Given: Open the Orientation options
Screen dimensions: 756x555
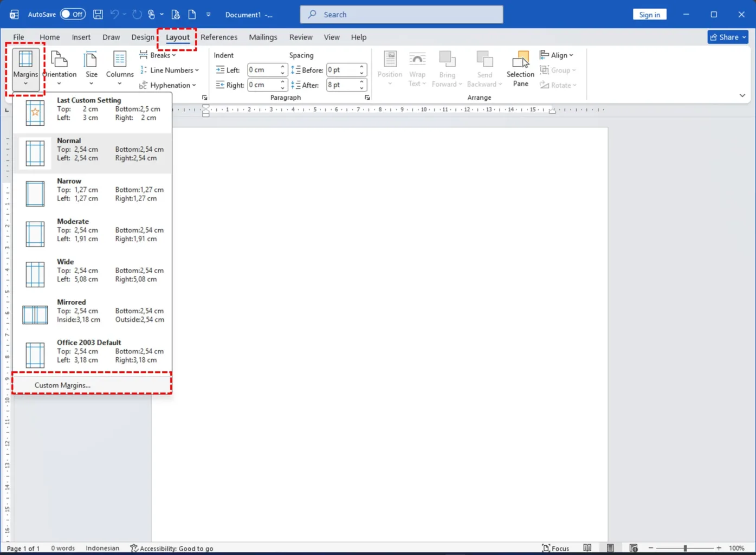Looking at the screenshot, I should click(x=59, y=68).
